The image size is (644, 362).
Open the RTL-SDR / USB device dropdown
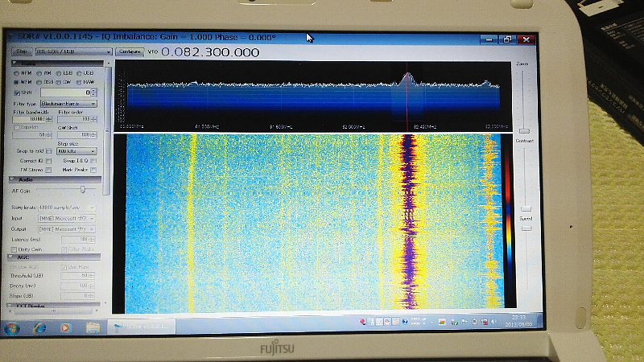pyautogui.click(x=72, y=51)
